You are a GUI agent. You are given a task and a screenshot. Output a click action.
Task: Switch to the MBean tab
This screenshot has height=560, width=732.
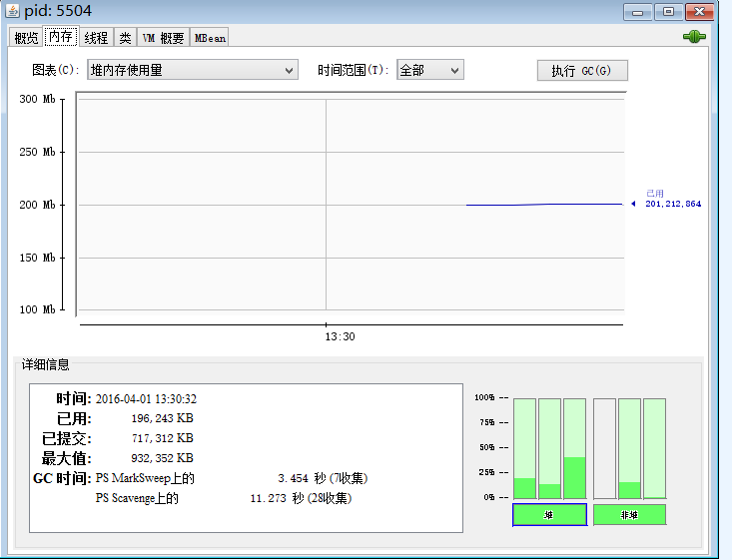click(x=210, y=38)
